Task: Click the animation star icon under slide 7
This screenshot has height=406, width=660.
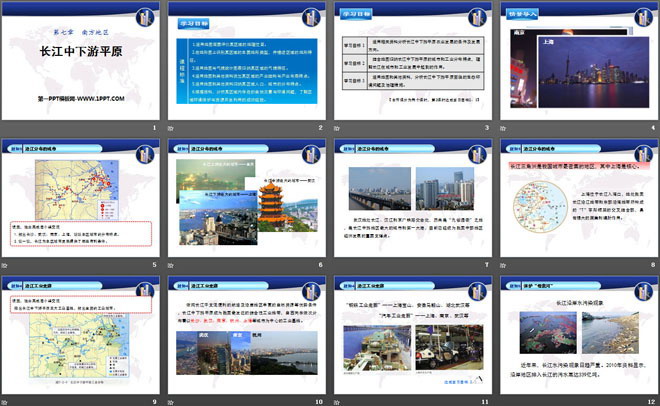Action: [336, 264]
